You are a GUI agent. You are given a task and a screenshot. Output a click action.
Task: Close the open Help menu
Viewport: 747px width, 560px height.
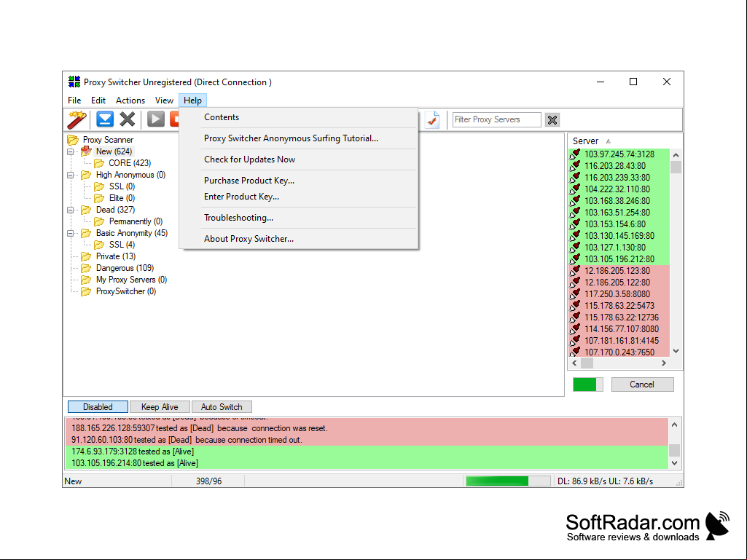click(192, 100)
